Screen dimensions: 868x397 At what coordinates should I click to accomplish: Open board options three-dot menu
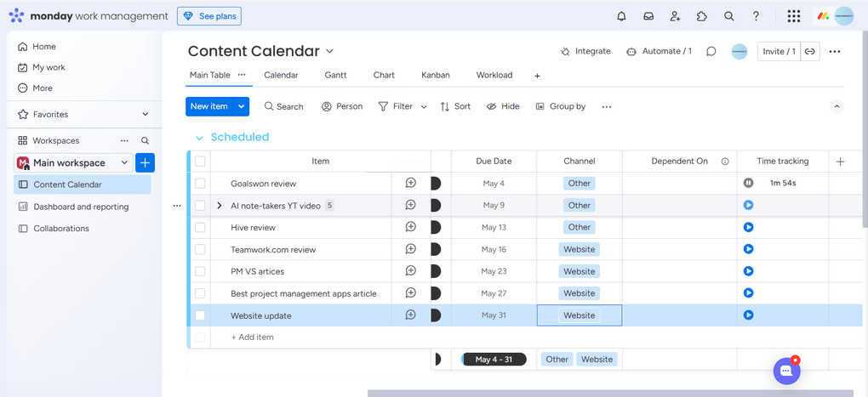click(x=835, y=51)
